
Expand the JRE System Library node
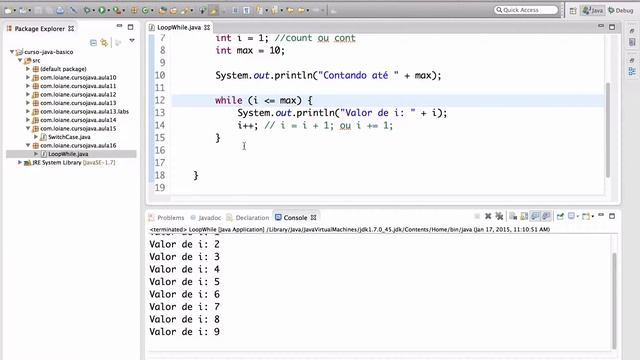click(20, 162)
